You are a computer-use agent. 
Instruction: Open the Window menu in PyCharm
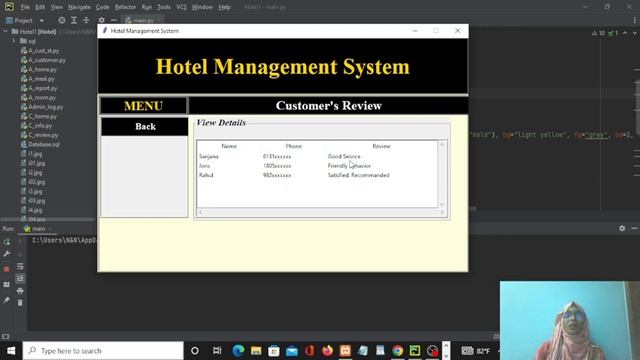(x=202, y=7)
